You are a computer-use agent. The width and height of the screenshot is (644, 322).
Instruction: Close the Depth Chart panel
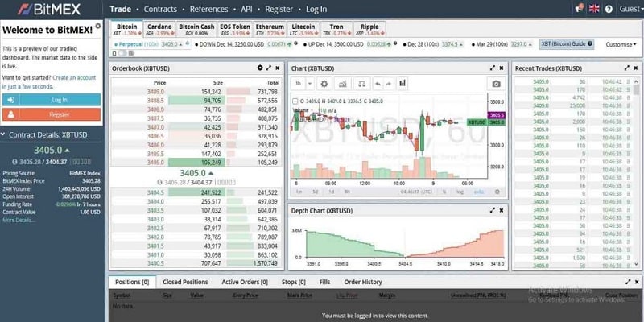502,210
